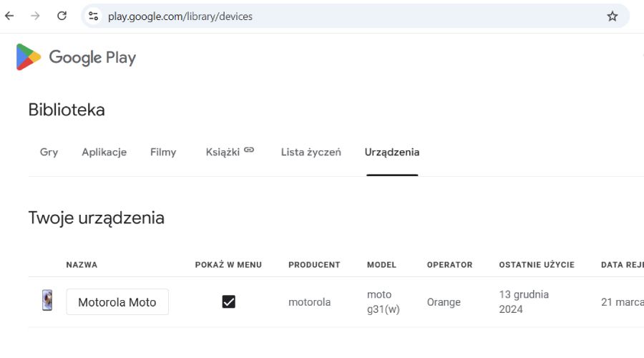Click the Google Play wordmark text
The width and height of the screenshot is (644, 358).
point(92,57)
